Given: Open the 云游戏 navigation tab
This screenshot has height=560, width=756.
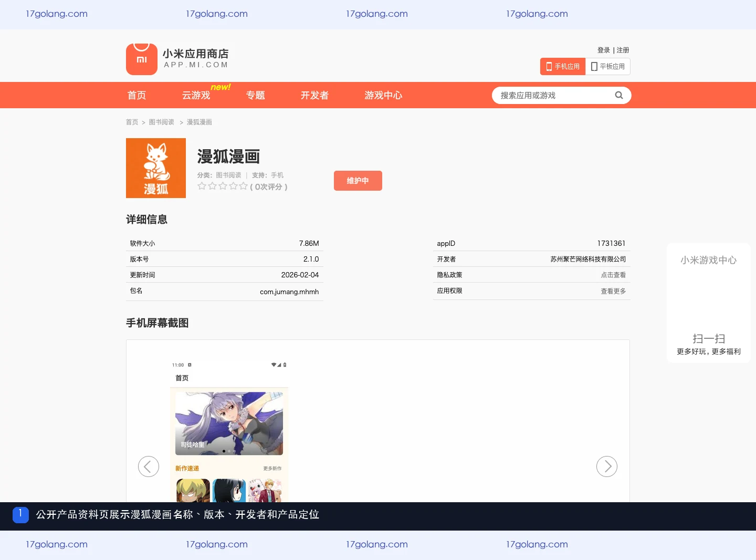Looking at the screenshot, I should pyautogui.click(x=196, y=95).
